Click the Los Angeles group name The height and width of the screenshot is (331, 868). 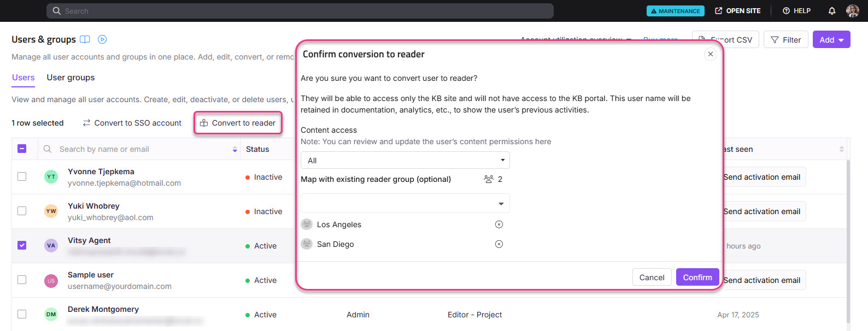339,224
